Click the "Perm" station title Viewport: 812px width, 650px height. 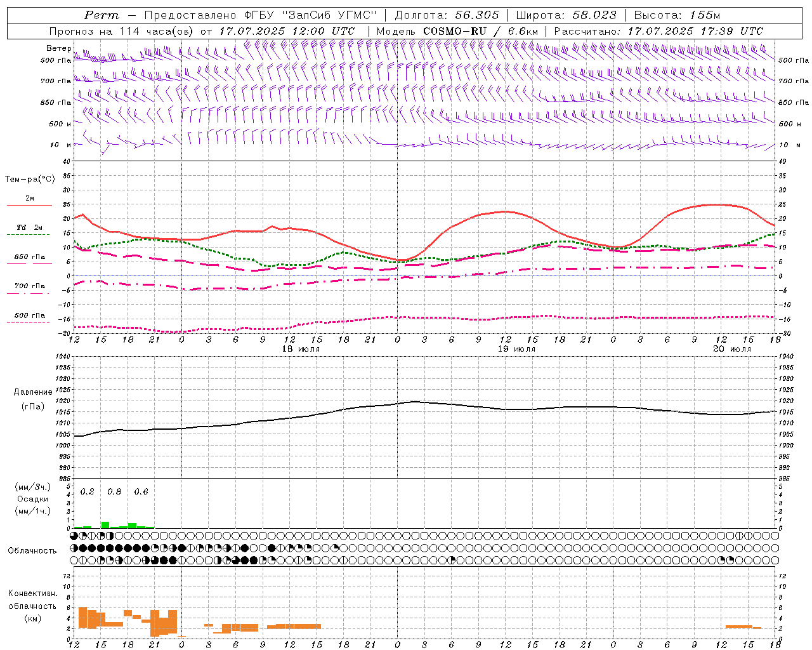point(101,15)
